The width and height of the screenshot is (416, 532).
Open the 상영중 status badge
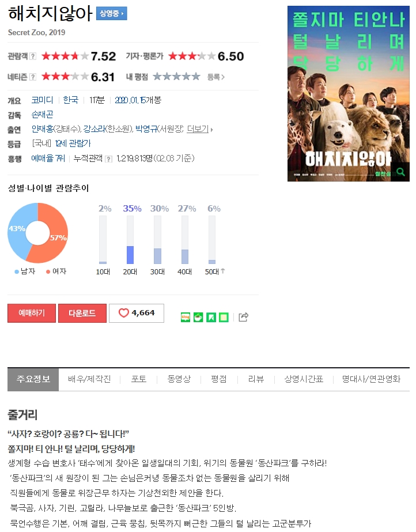click(x=112, y=14)
